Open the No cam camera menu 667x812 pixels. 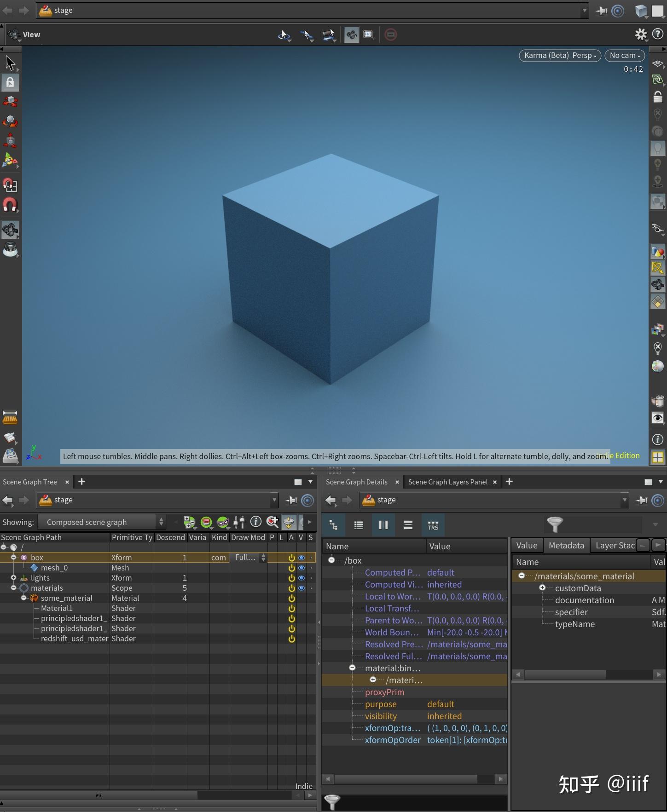[625, 55]
